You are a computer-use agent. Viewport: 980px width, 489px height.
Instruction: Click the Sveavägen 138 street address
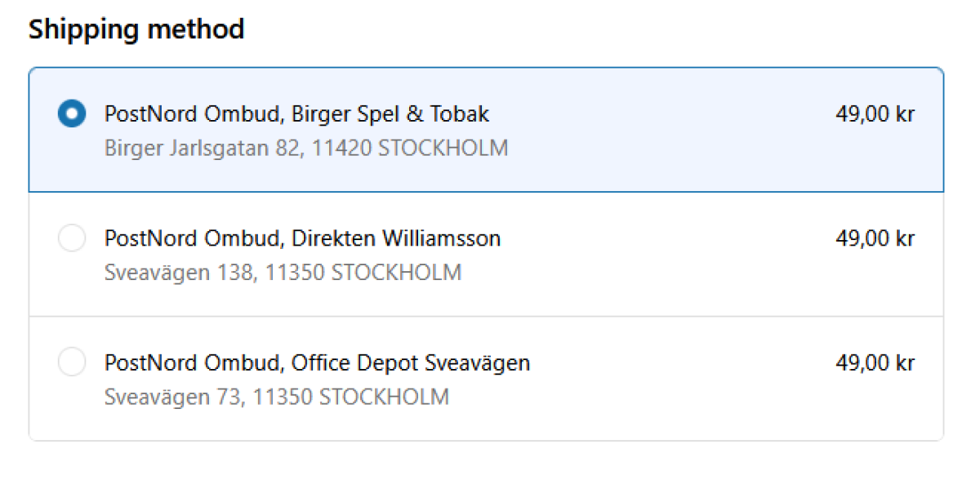(x=179, y=273)
